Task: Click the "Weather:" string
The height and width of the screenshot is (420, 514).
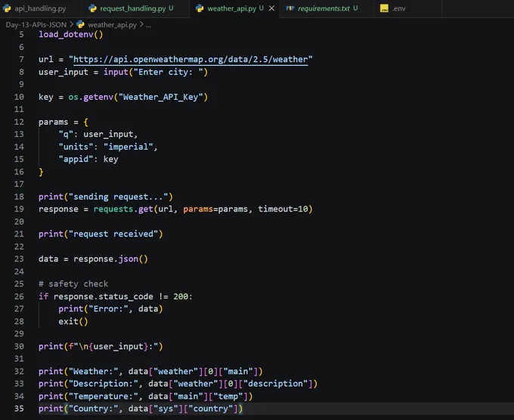Action: pyautogui.click(x=93, y=371)
